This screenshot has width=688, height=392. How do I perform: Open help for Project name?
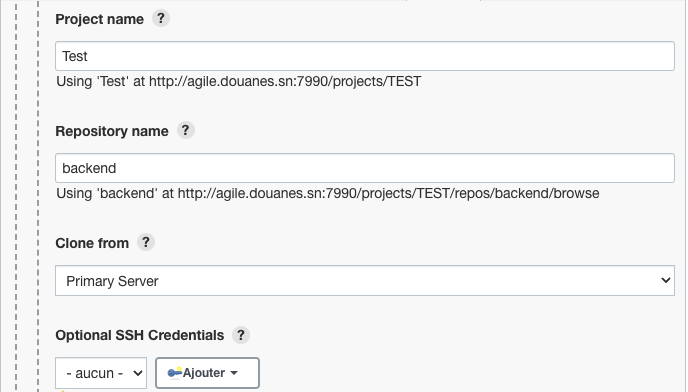click(x=161, y=18)
